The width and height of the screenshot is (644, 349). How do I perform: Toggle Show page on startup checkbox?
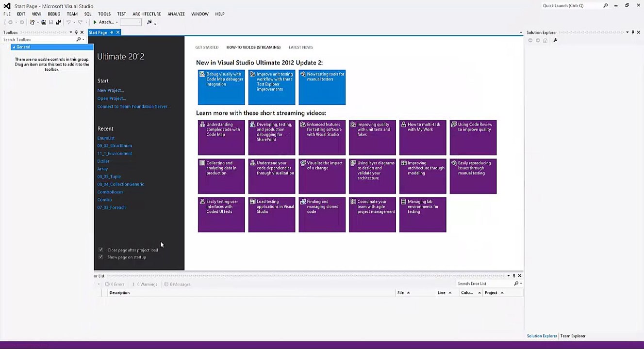[x=101, y=257]
